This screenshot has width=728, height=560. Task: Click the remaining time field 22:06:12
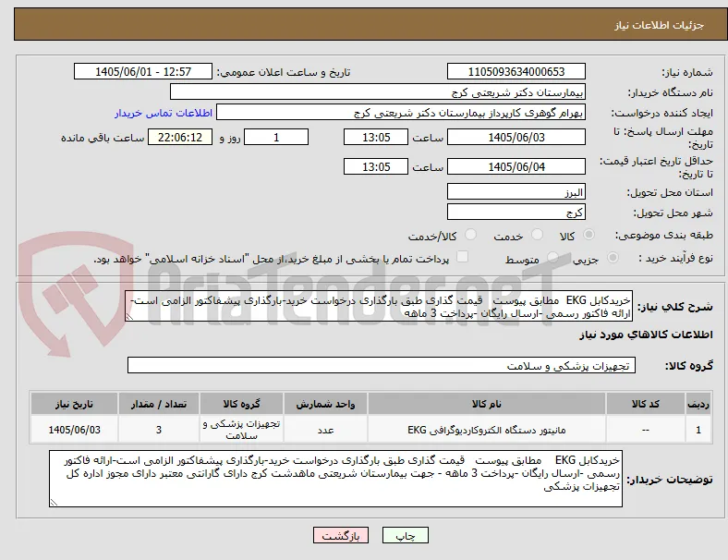[x=180, y=138]
